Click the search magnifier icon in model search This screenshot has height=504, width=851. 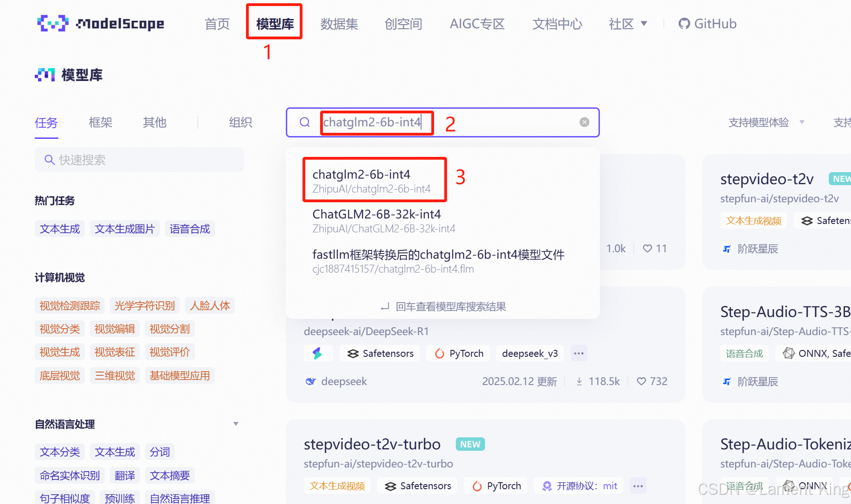tap(304, 122)
